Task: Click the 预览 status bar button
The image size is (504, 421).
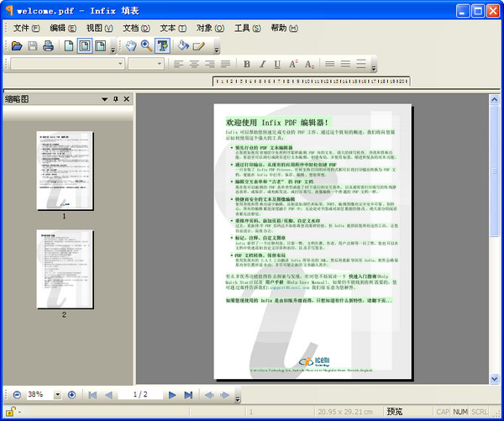Action: click(x=394, y=412)
